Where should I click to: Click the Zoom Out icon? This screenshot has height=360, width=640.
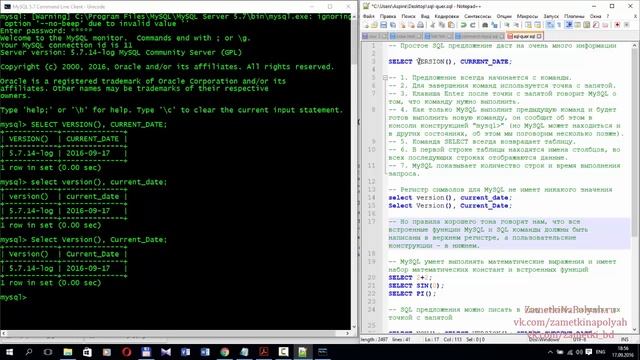tap(516, 25)
